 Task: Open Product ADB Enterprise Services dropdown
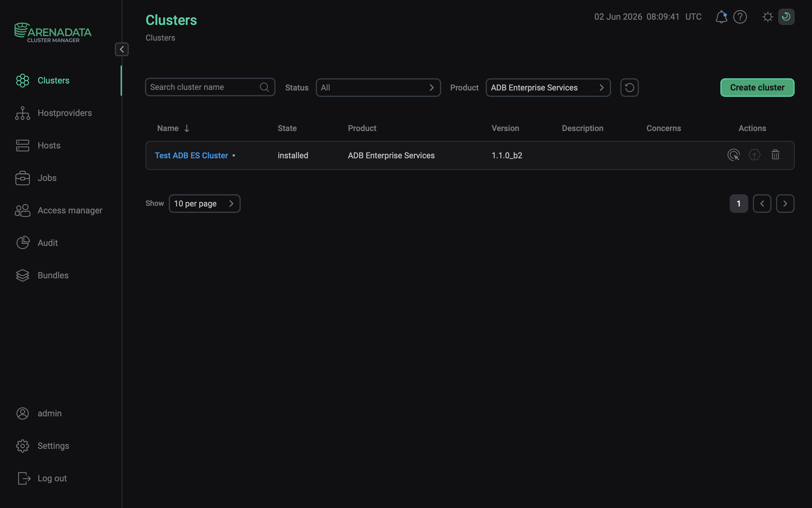pos(548,88)
